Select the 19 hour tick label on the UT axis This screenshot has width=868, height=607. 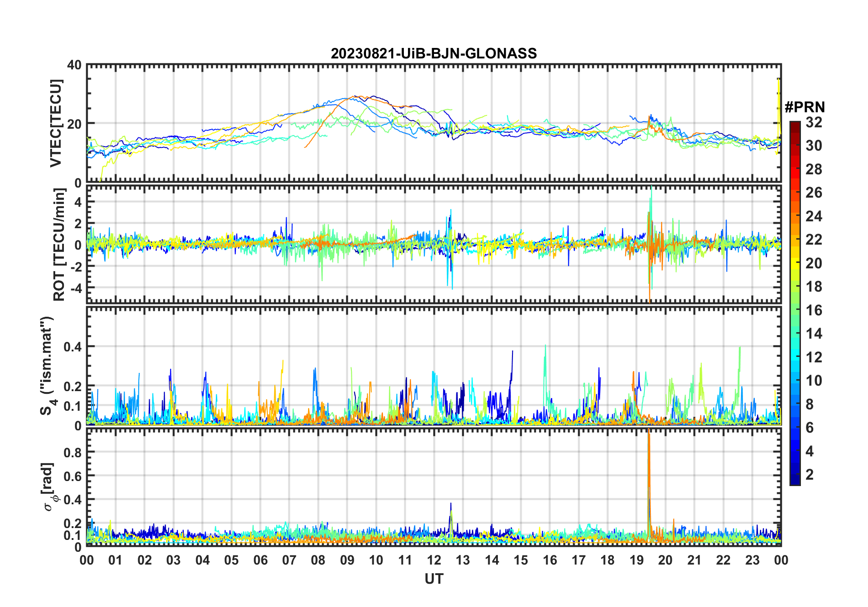(x=636, y=560)
